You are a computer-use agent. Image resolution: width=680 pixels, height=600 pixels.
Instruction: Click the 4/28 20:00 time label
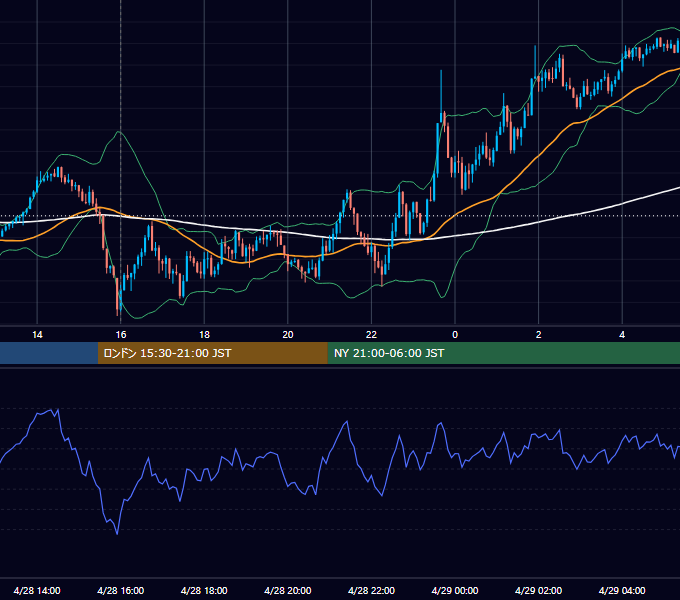pyautogui.click(x=288, y=590)
